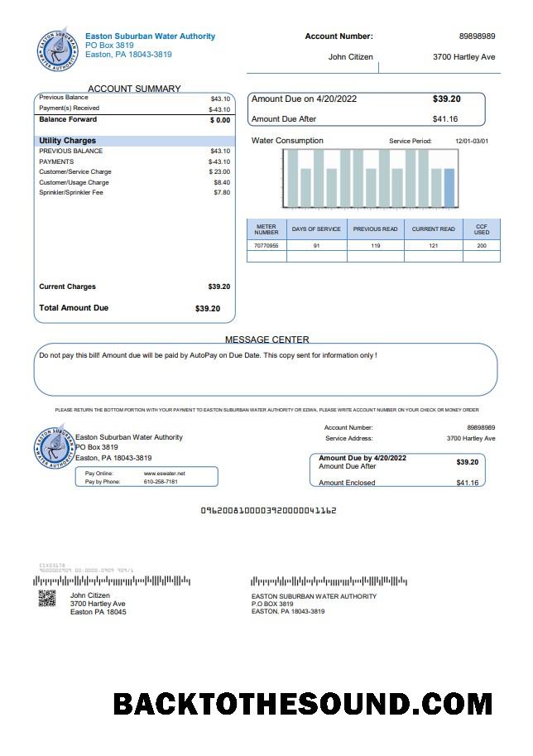Select the 'Payment(s) Received' label
The image size is (533, 756).
point(69,108)
